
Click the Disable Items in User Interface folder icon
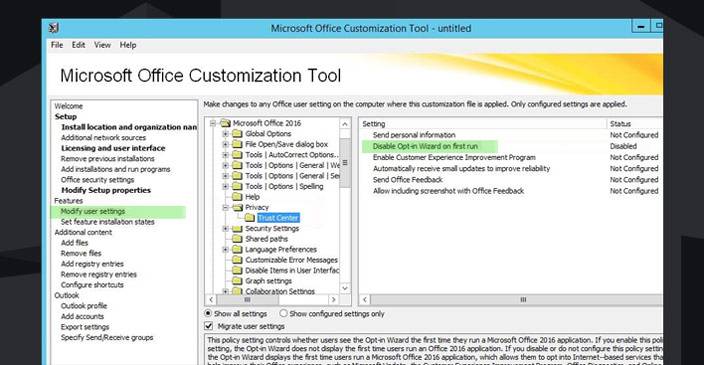(x=238, y=270)
